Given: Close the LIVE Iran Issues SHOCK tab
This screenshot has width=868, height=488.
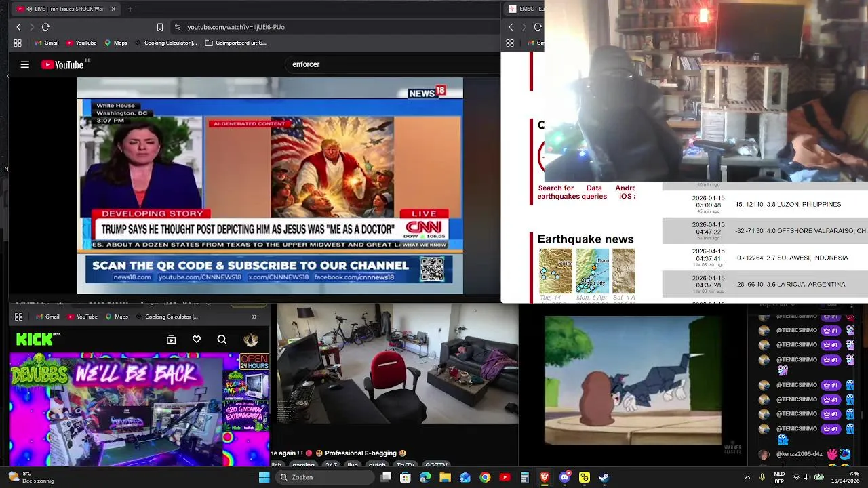Looking at the screenshot, I should pos(113,9).
